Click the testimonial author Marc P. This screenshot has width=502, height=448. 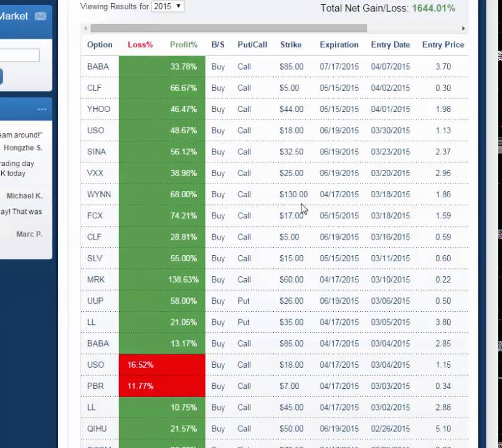click(29, 235)
